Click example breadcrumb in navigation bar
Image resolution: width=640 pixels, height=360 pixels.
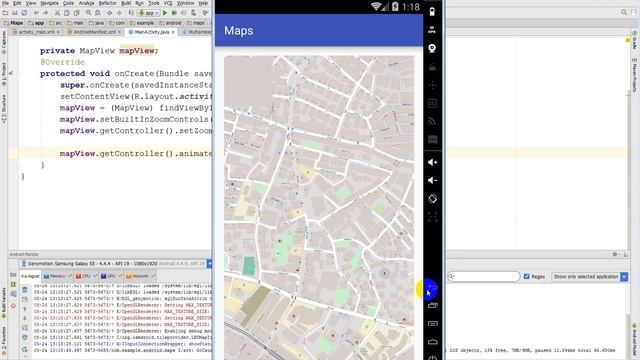coord(142,23)
